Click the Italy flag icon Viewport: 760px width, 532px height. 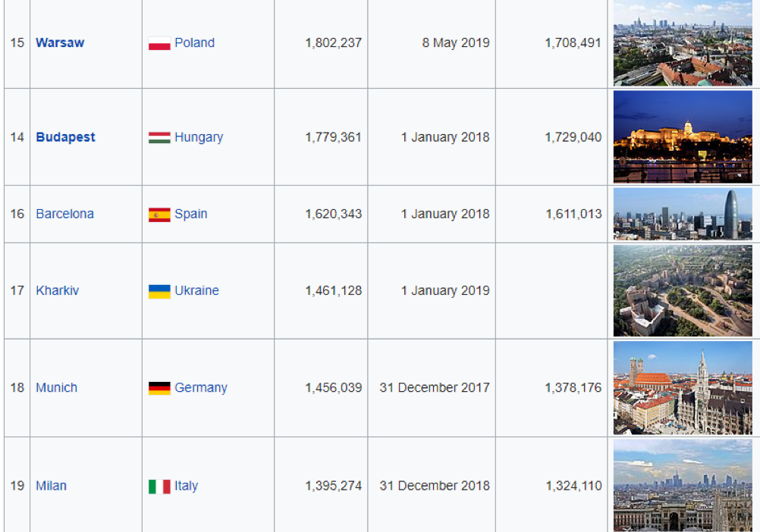[159, 487]
